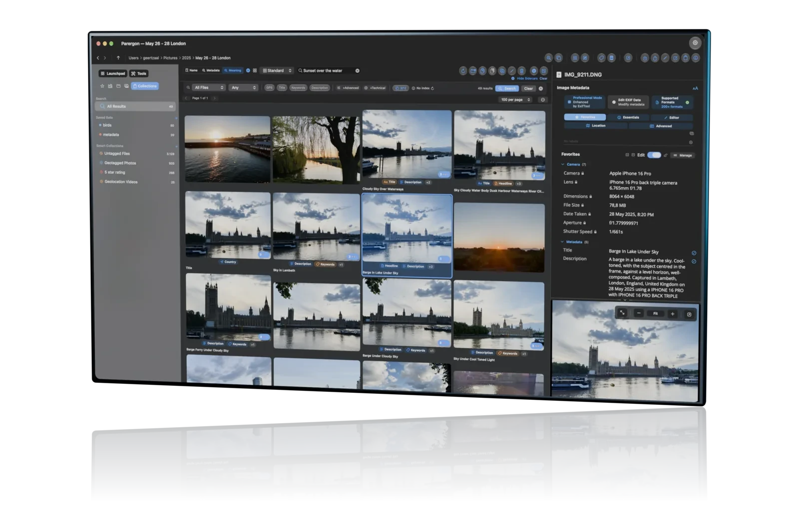Open the settings gear at top right
Screen dimensions: 799x532
(695, 43)
